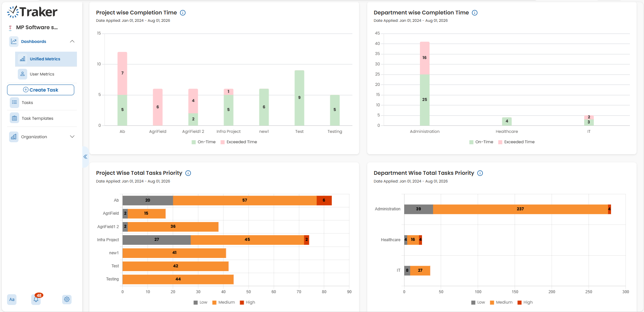Click the Aa font size icon
The image size is (644, 312).
tap(12, 299)
